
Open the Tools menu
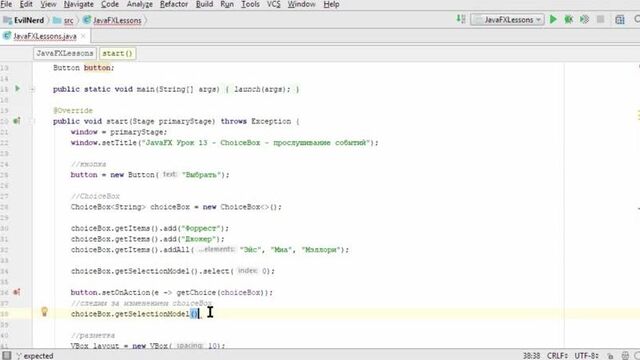(x=250, y=4)
